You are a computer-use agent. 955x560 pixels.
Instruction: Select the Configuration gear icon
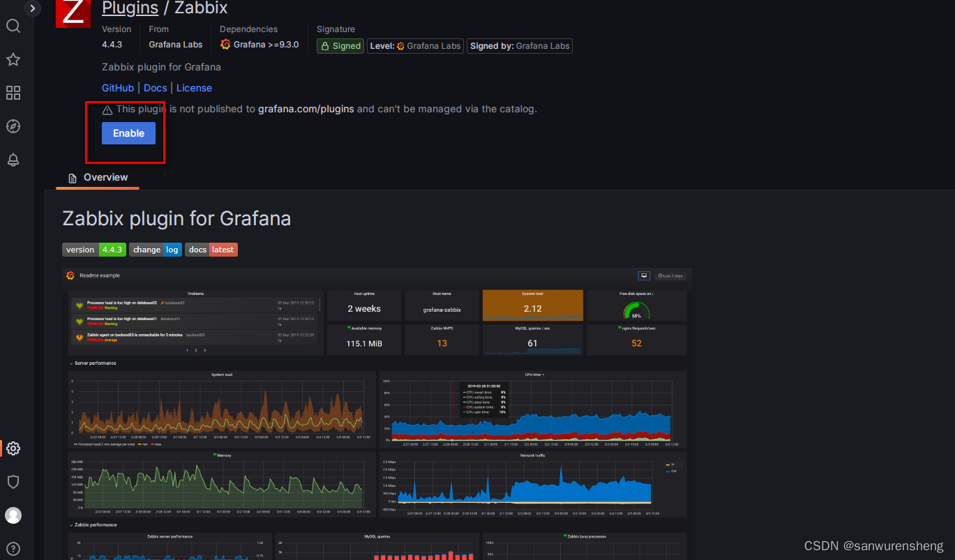coord(13,448)
